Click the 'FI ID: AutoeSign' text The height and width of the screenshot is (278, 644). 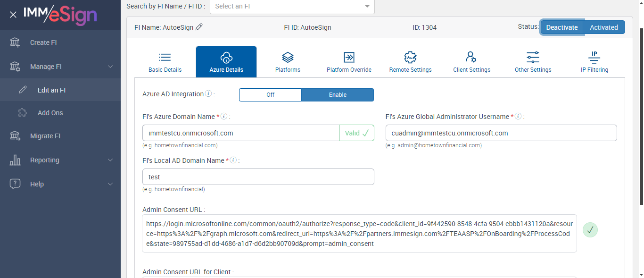[x=307, y=27]
